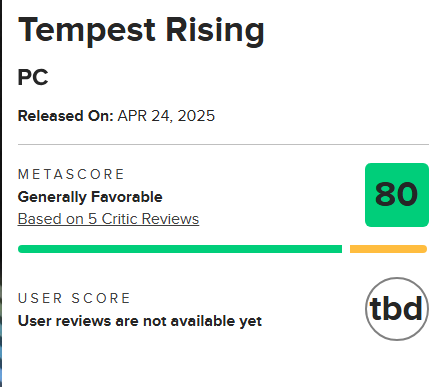Open the Based on 5 Critic Reviews link
The height and width of the screenshot is (387, 440).
(x=108, y=219)
